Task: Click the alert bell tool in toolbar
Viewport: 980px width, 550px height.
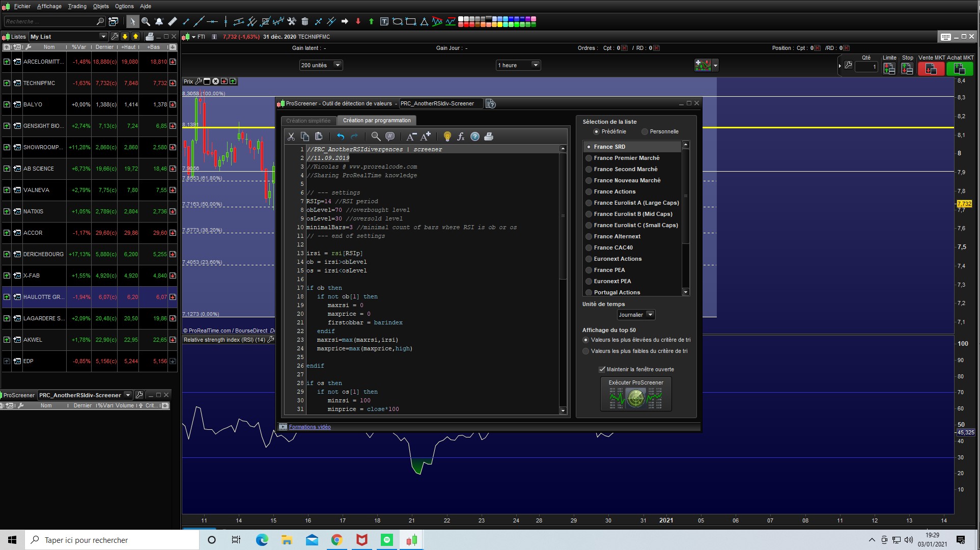Action: [159, 21]
